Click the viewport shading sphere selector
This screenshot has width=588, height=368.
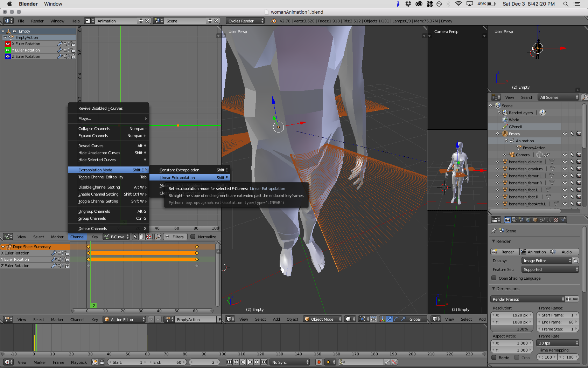(x=350, y=319)
